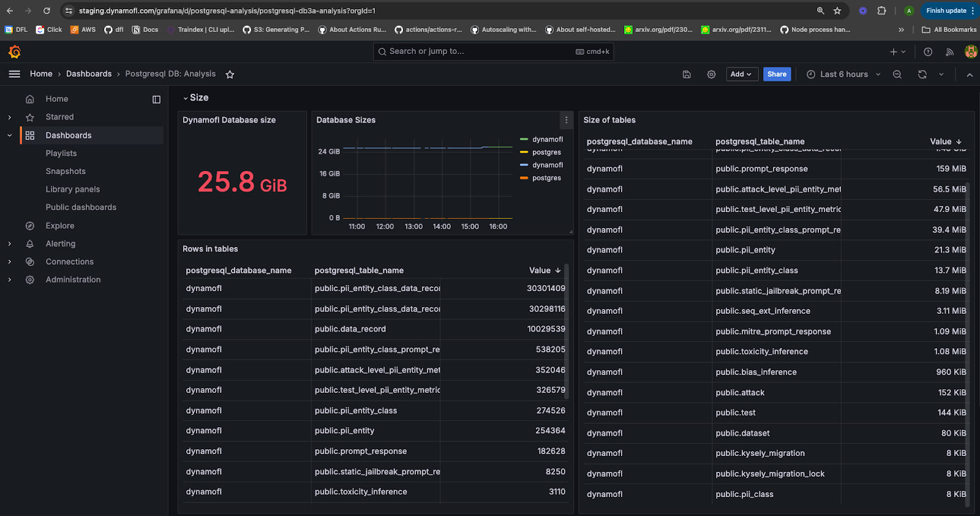980x516 pixels.
Task: Click the Connections icon
Action: coord(30,262)
